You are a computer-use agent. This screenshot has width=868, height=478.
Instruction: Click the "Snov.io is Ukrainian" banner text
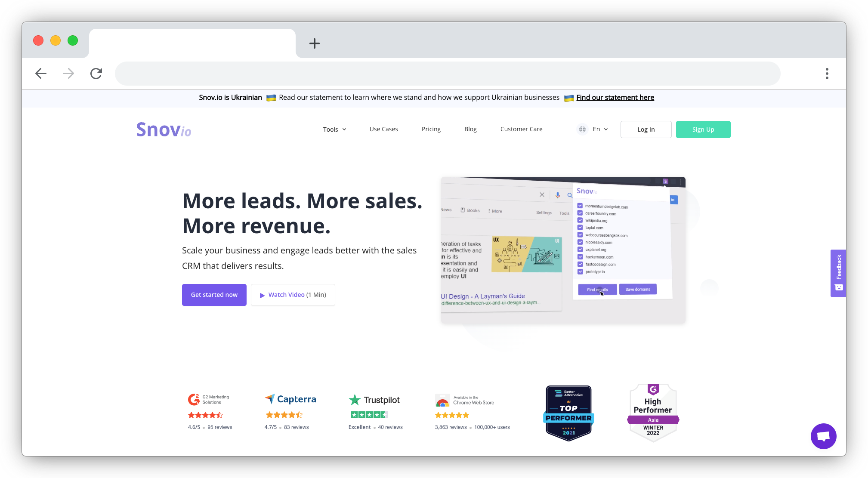click(230, 98)
